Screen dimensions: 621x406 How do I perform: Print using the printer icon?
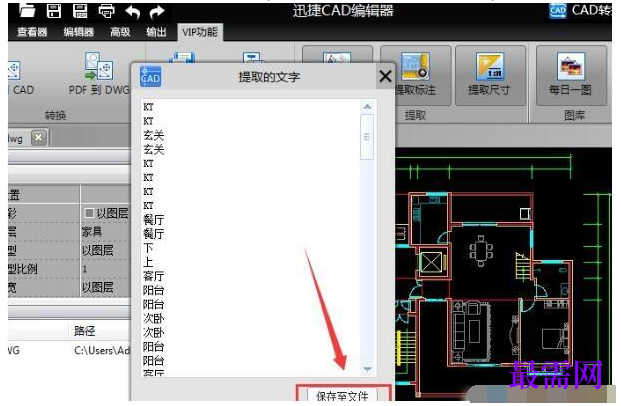[x=107, y=11]
